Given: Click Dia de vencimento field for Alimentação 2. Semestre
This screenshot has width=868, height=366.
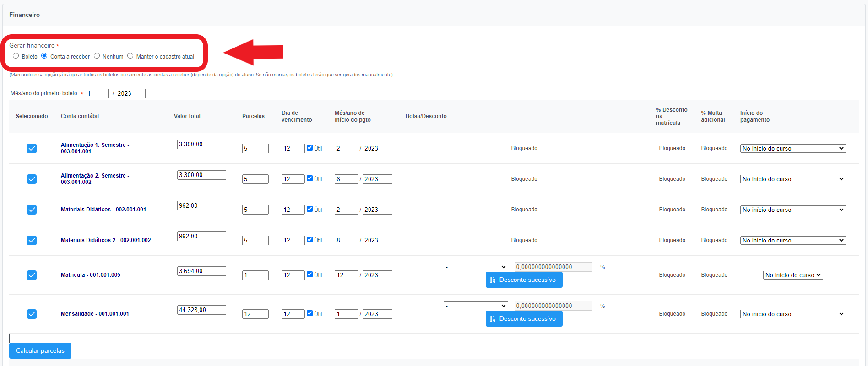Looking at the screenshot, I should [x=293, y=179].
